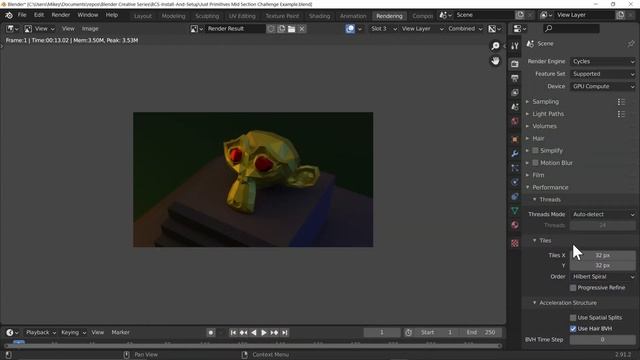Open the Modifiers wrench tab

(x=515, y=153)
